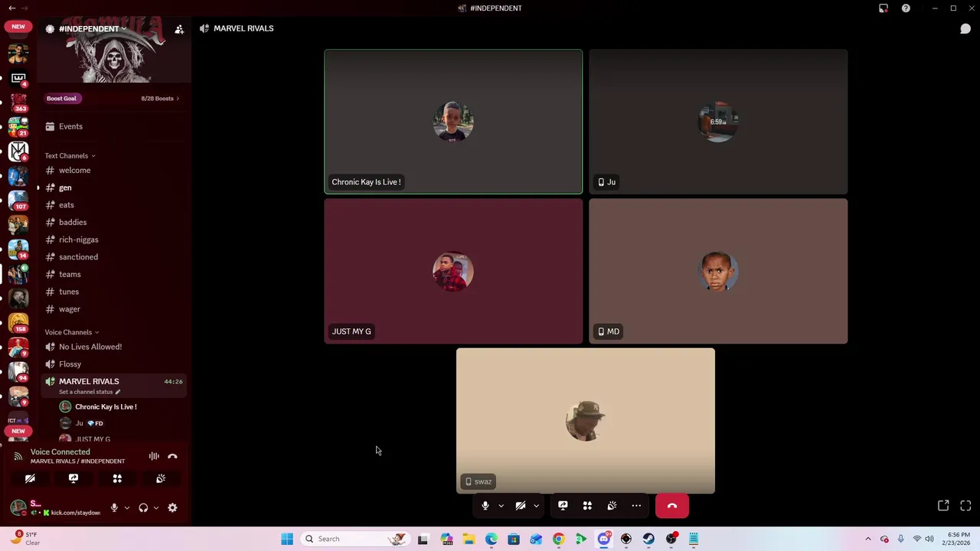The height and width of the screenshot is (551, 980).
Task: Set a channel status pencil link
Action: [x=90, y=392]
